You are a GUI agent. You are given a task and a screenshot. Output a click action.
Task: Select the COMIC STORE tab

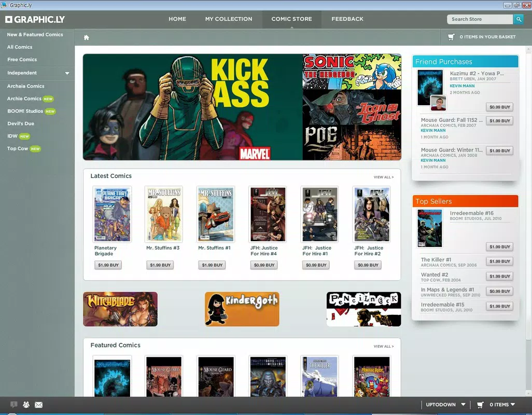pyautogui.click(x=292, y=19)
